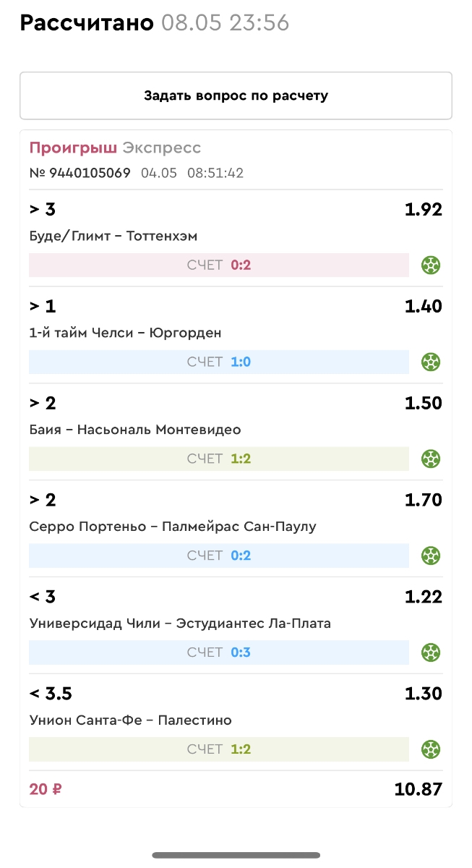Select the Баия – Насьональ Монтевидео match
The height and width of the screenshot is (868, 472).
tap(135, 430)
